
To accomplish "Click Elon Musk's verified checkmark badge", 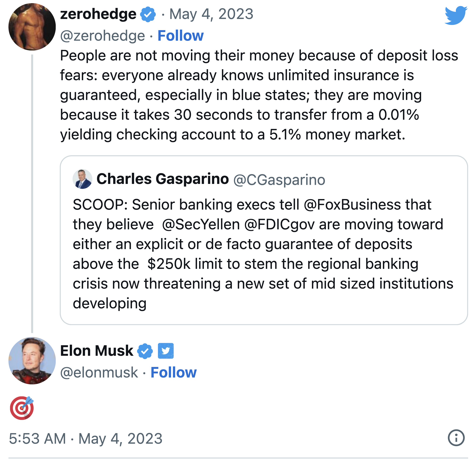I will point(145,351).
